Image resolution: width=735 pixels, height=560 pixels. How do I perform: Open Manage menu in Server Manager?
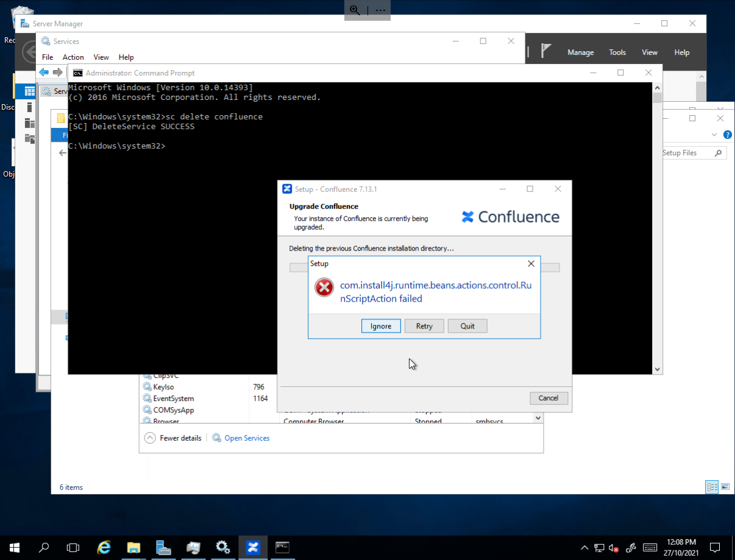coord(581,52)
